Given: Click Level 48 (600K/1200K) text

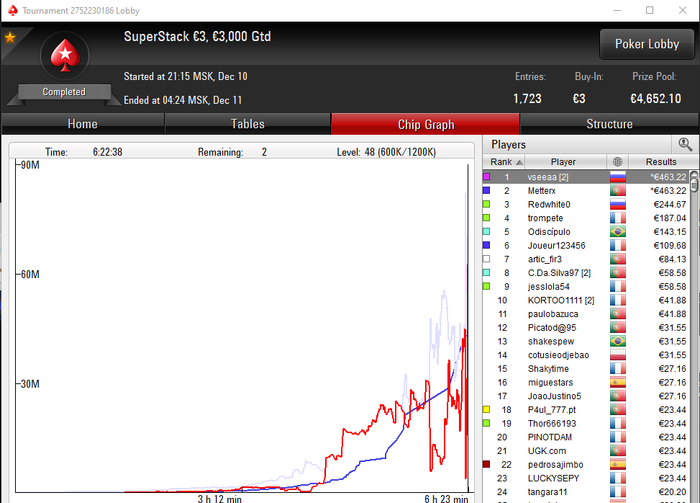Looking at the screenshot, I should coord(386,152).
